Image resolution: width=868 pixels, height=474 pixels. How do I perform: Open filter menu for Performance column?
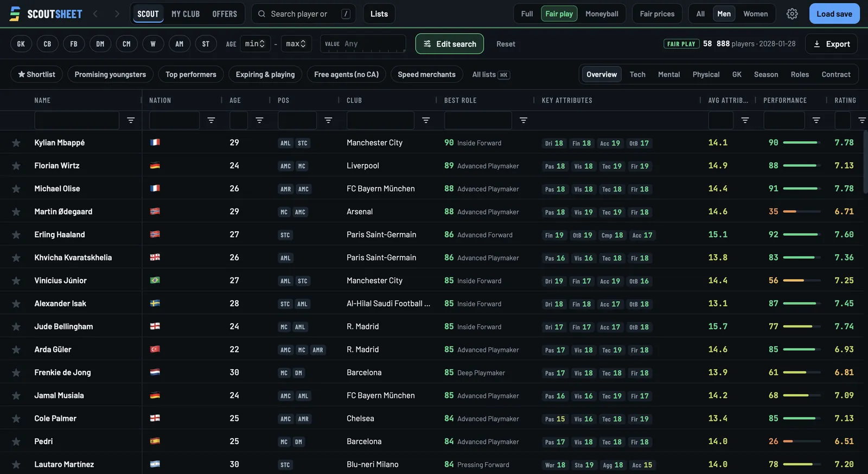[x=816, y=120]
